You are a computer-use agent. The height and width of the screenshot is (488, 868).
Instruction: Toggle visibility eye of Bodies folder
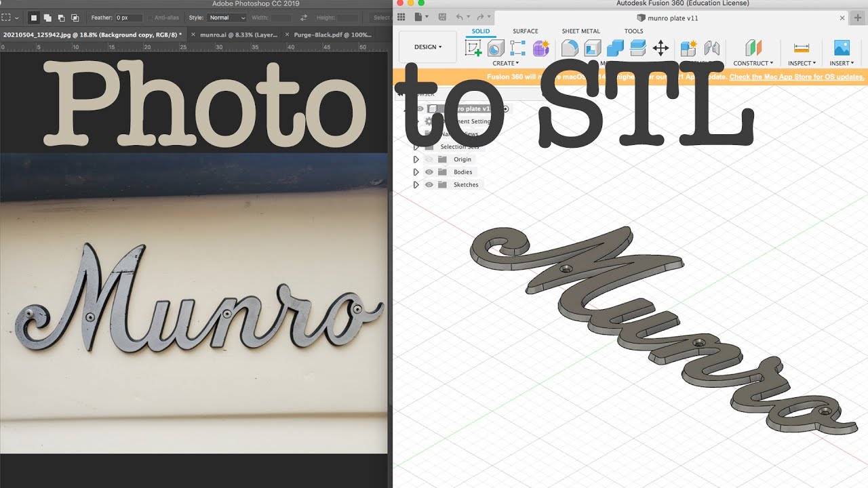tap(429, 172)
